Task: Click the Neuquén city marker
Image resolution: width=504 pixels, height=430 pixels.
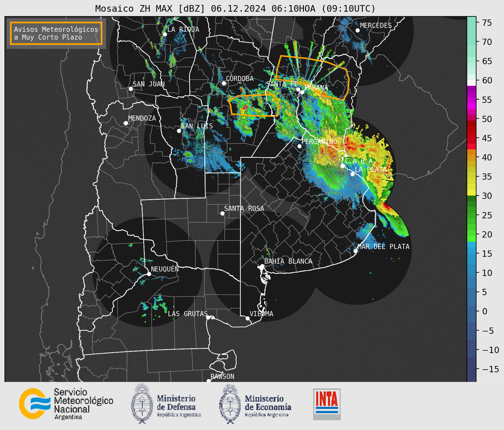Action: pyautogui.click(x=149, y=274)
